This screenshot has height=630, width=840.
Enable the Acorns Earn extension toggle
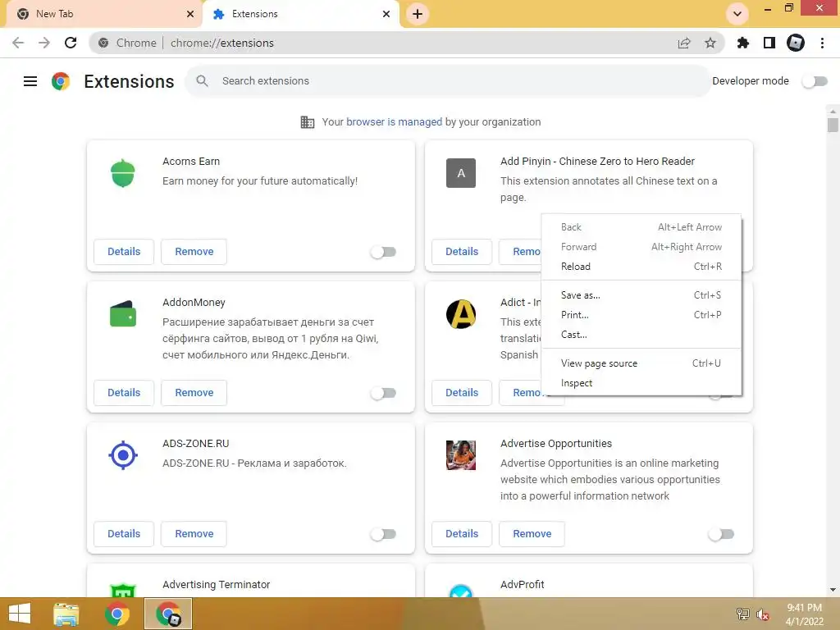pyautogui.click(x=383, y=252)
